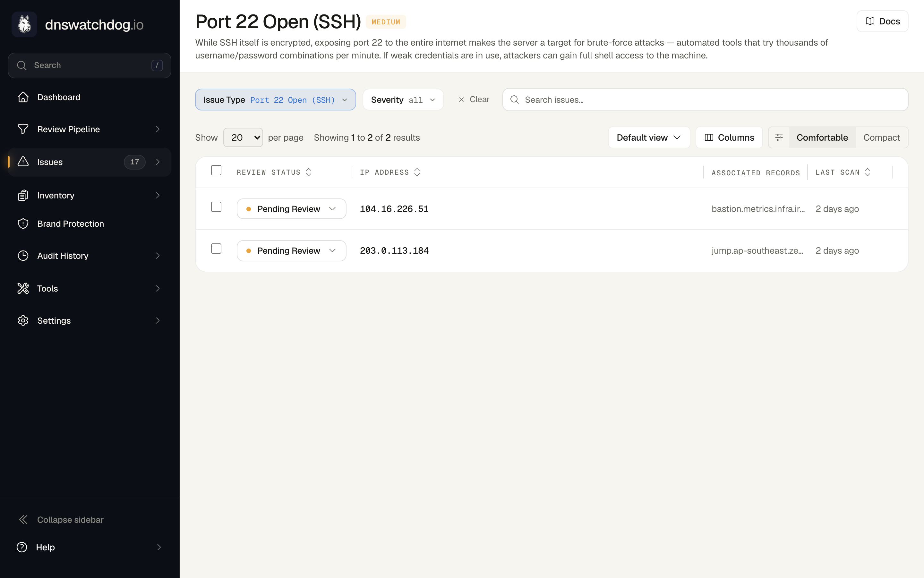The height and width of the screenshot is (578, 924).
Task: Click the sidebar search magnifier icon
Action: pyautogui.click(x=22, y=66)
